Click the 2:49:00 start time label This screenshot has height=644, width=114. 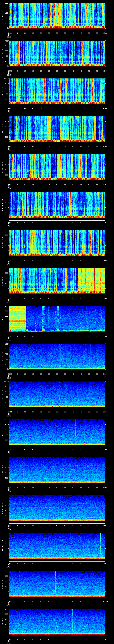coord(9,223)
